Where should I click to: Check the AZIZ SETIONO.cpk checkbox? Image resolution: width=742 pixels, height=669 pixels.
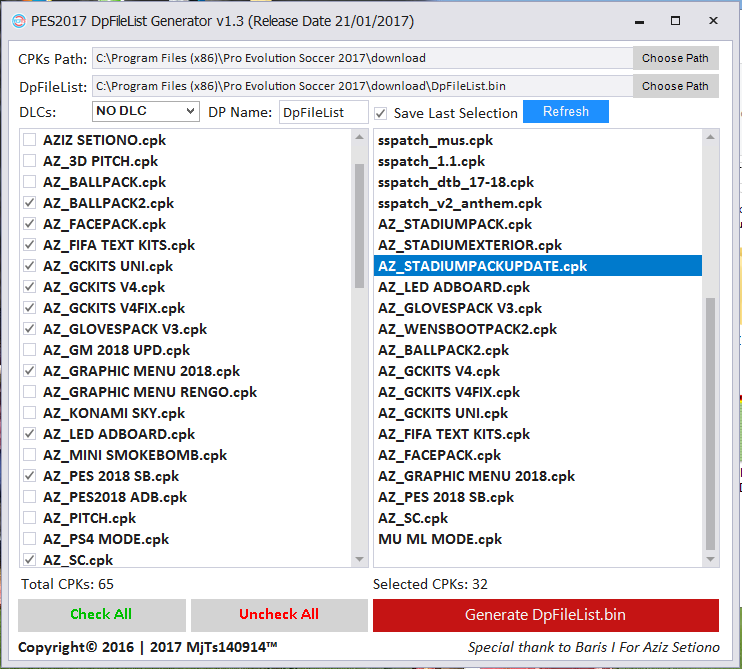[x=29, y=140]
